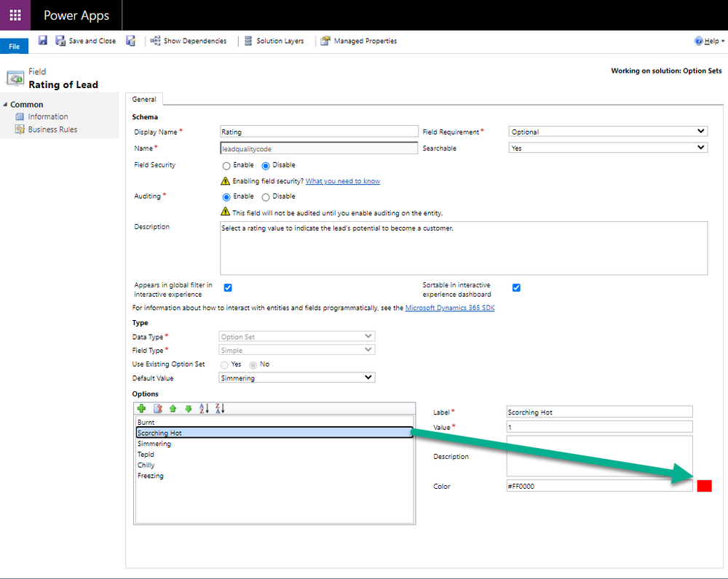The width and height of the screenshot is (728, 579).
Task: Click Show Dependencies in the toolbar
Action: coord(189,41)
